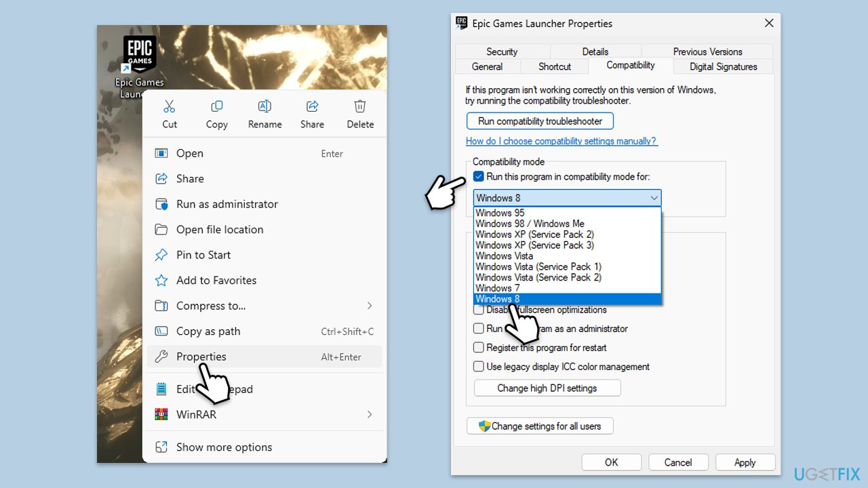This screenshot has width=868, height=488.
Task: Click the Add to Favorites star icon
Action: [161, 281]
